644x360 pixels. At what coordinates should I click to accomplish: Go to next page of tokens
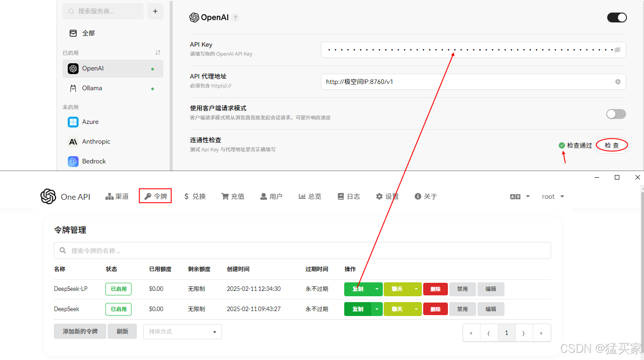pyautogui.click(x=524, y=333)
